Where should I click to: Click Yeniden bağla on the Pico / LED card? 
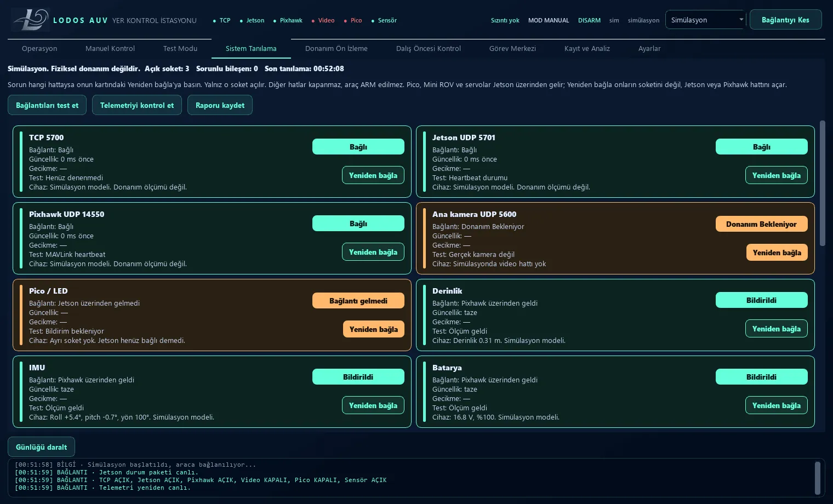[373, 329]
